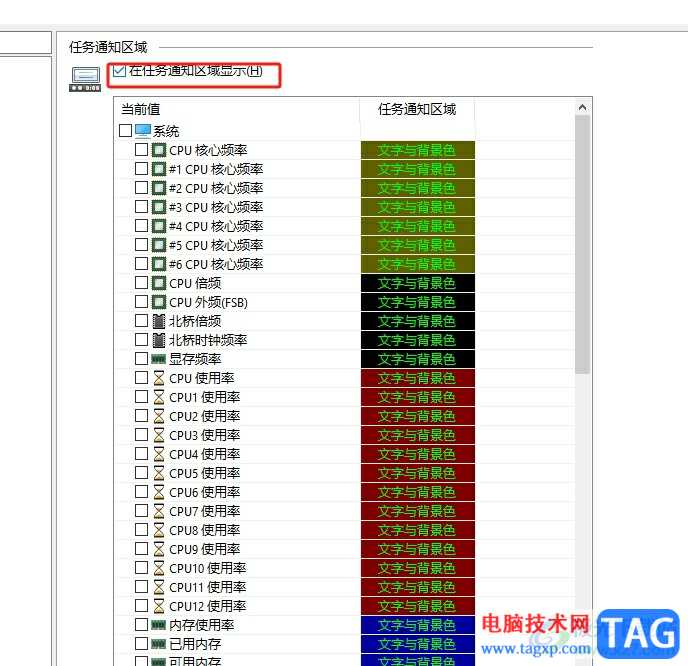Viewport: 688px width, 666px height.
Task: Click the chip icon for #4 CPU 核心频率
Action: [159, 226]
